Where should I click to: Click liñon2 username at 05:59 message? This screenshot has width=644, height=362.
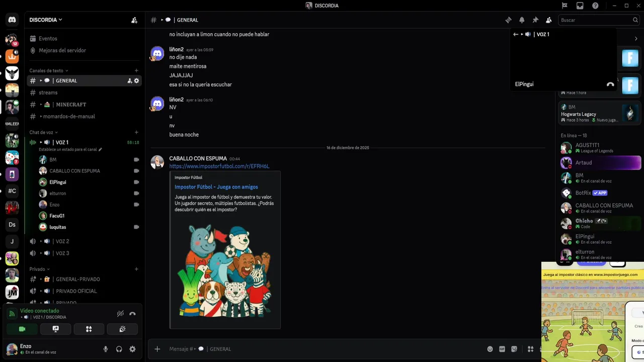point(176,50)
